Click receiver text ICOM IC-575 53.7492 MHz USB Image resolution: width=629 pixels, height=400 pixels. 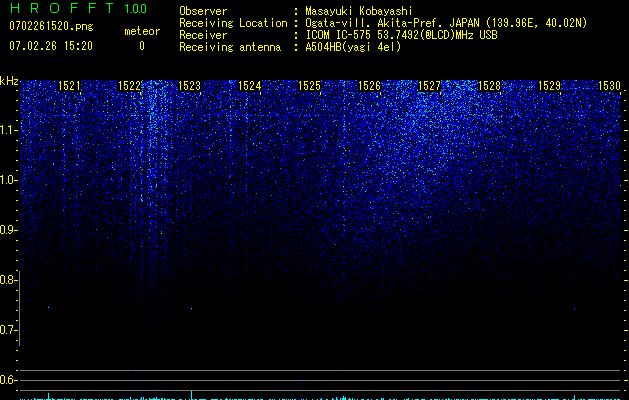point(401,35)
